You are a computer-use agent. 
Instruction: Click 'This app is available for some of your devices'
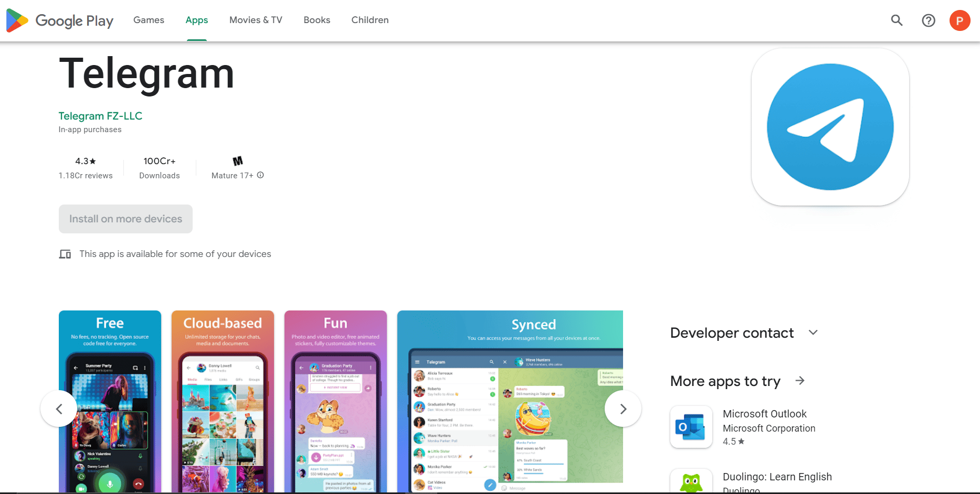175,254
